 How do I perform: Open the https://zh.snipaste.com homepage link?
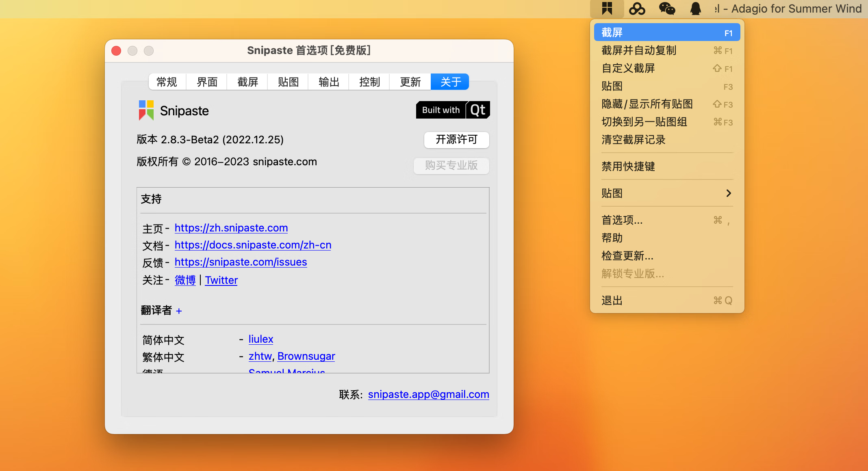coord(231,228)
